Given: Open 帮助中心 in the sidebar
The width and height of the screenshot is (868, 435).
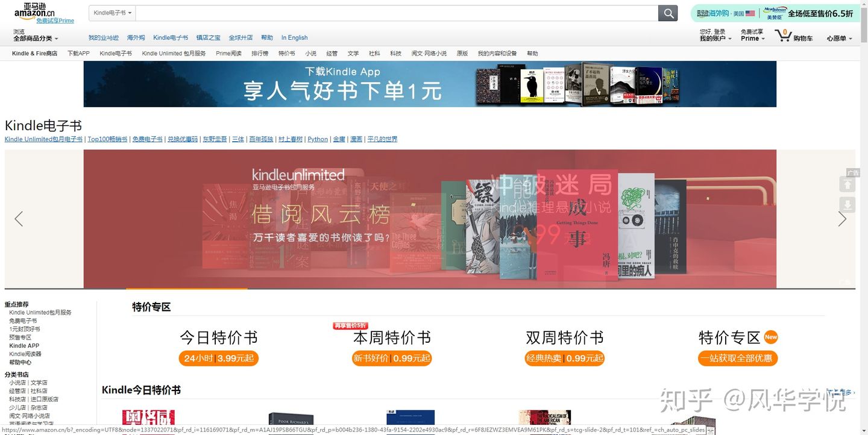Looking at the screenshot, I should coord(20,363).
